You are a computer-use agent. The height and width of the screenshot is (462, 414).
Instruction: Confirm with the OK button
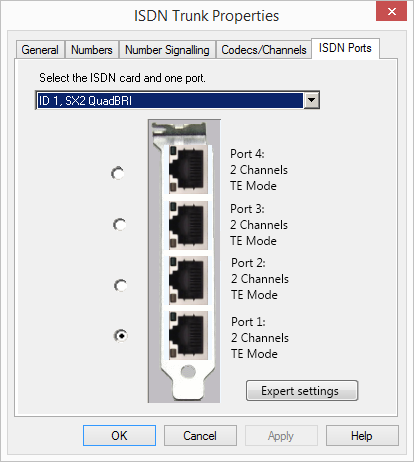(x=119, y=435)
